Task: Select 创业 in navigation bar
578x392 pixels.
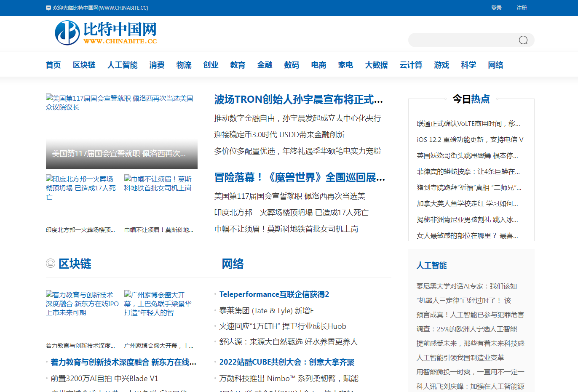Action: click(x=211, y=65)
